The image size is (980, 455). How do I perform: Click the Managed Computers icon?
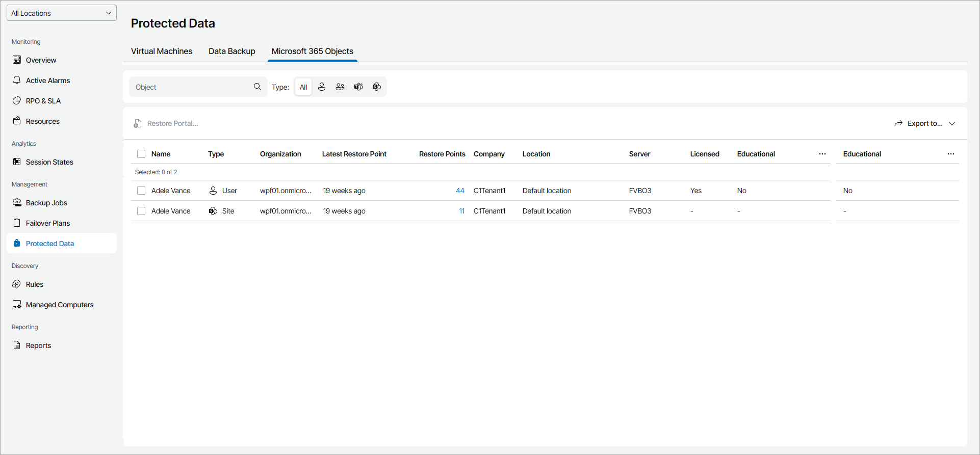coord(17,305)
